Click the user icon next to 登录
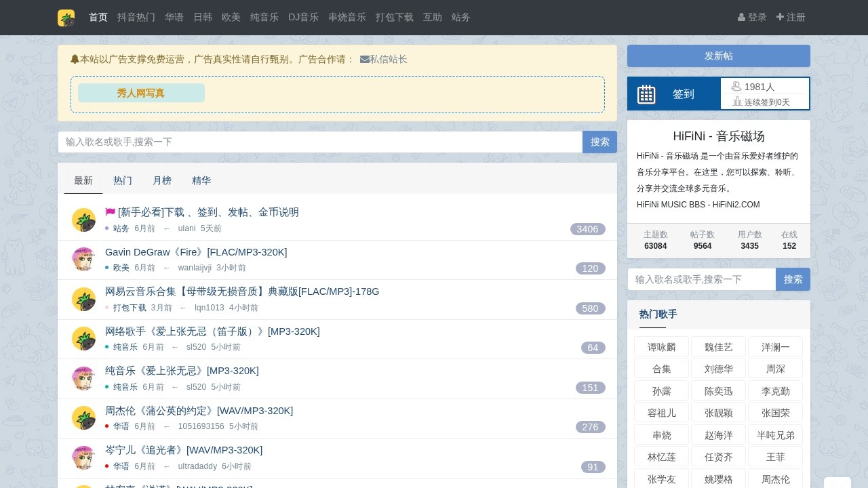The width and height of the screenshot is (868, 488). [741, 18]
